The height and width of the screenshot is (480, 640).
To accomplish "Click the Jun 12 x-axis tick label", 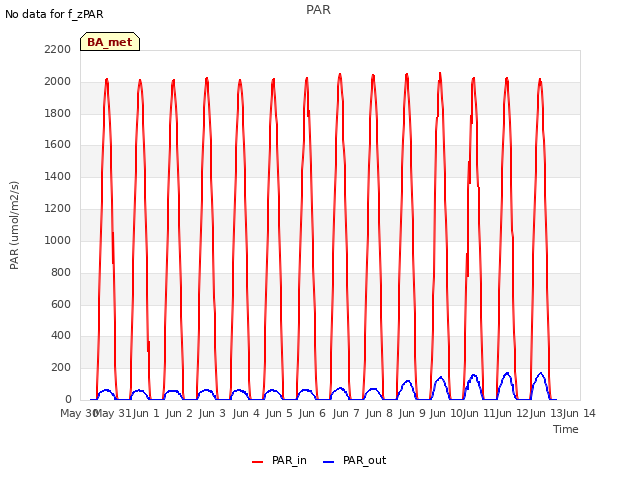I will 512,413.
